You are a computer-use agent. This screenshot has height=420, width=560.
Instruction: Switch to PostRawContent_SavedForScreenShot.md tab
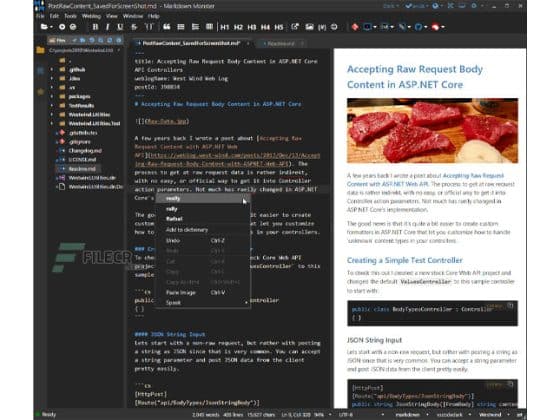click(x=192, y=43)
